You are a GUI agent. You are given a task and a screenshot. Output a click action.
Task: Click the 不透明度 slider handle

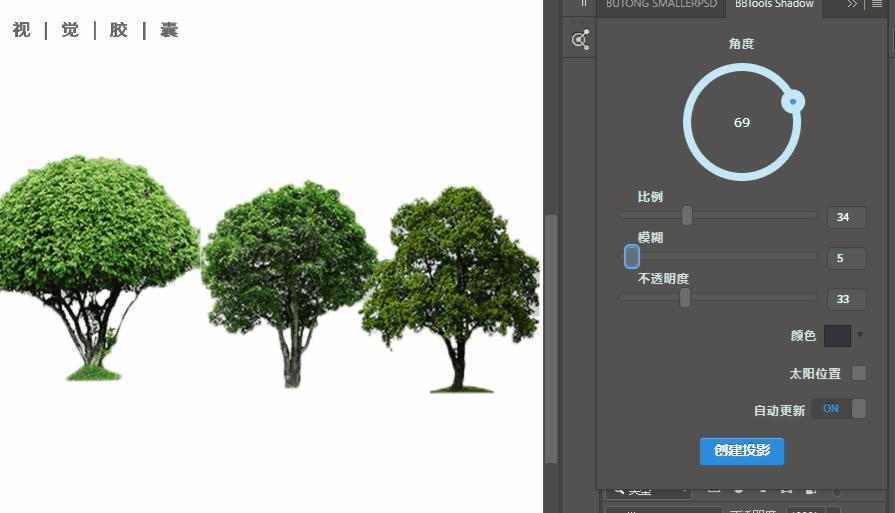click(x=685, y=298)
